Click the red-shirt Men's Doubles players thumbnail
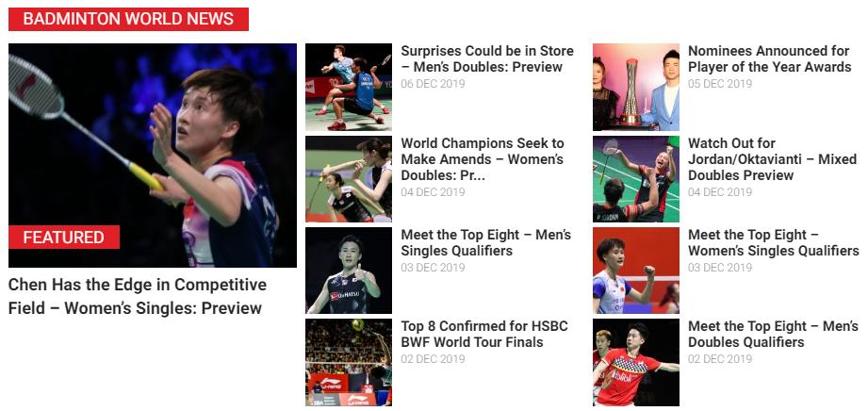 click(x=636, y=362)
